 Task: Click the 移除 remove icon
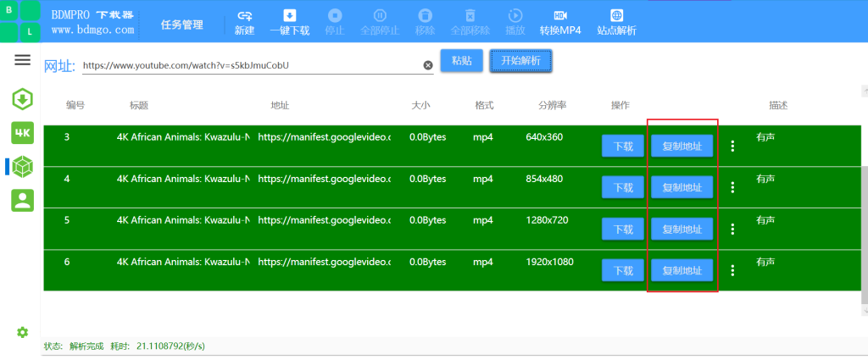point(426,15)
